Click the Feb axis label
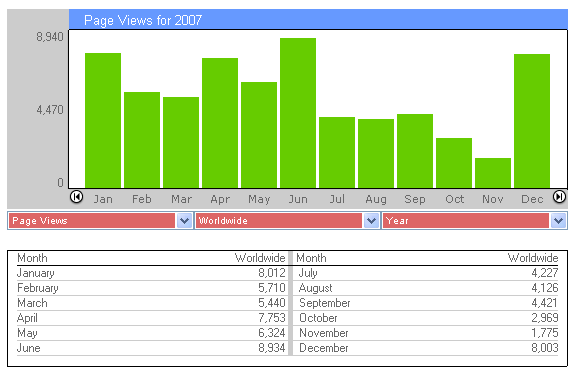 142,199
